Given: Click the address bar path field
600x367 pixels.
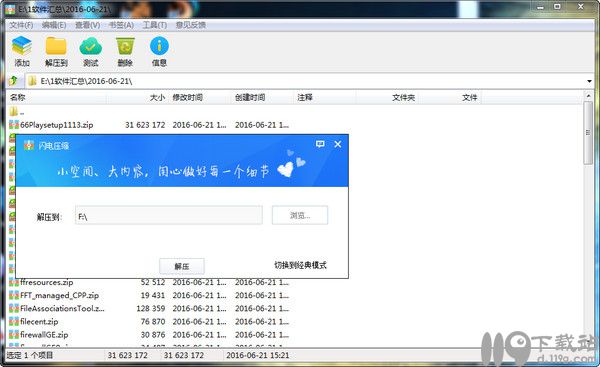Looking at the screenshot, I should [x=309, y=81].
